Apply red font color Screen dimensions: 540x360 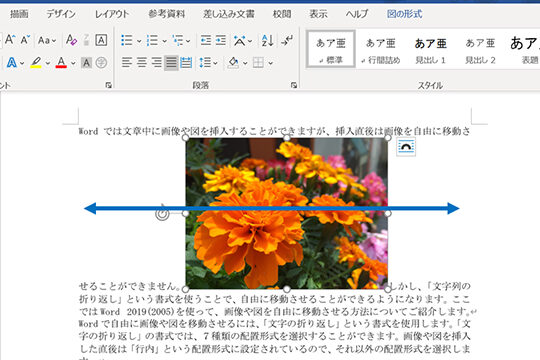(61, 63)
